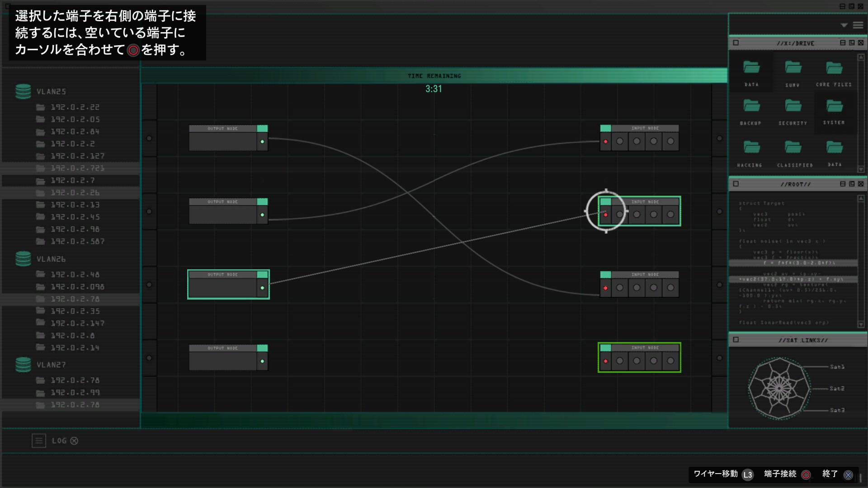This screenshot has width=868, height=488.
Task: Select 192.0.2.127 entry under VLAN25
Action: [x=77, y=156]
